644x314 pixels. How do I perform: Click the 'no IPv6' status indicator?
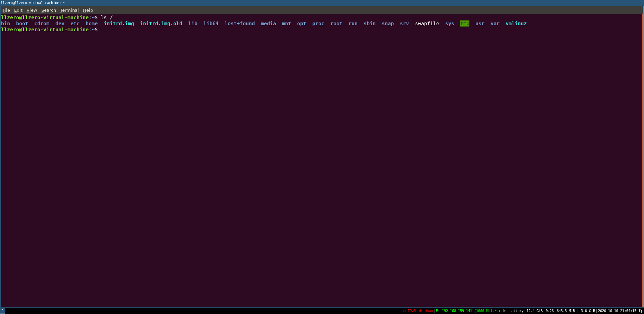pos(408,311)
